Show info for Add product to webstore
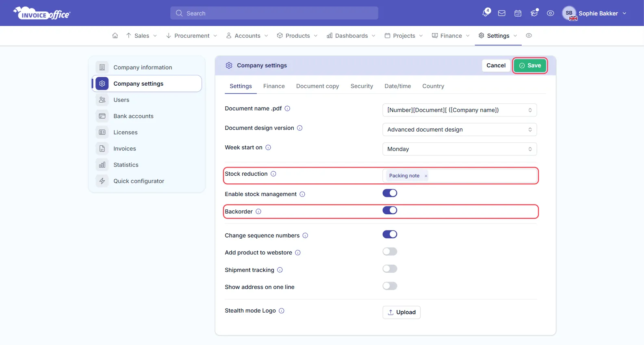The height and width of the screenshot is (345, 644). pyautogui.click(x=298, y=252)
